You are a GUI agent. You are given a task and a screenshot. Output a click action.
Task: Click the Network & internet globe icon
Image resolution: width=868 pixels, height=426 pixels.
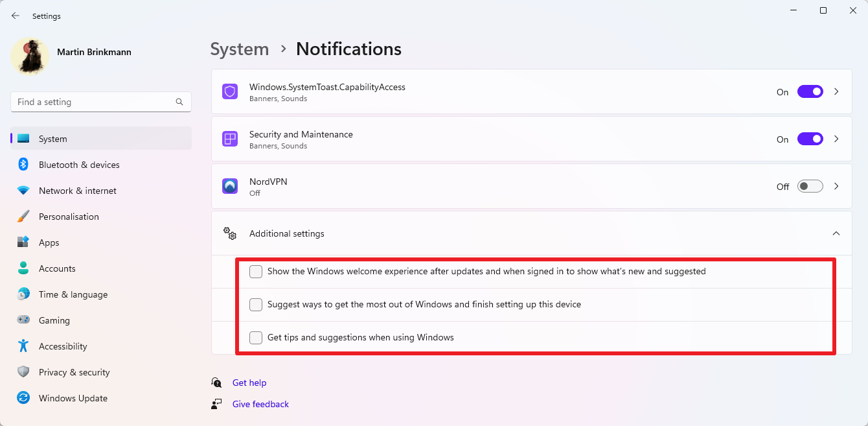pyautogui.click(x=23, y=191)
